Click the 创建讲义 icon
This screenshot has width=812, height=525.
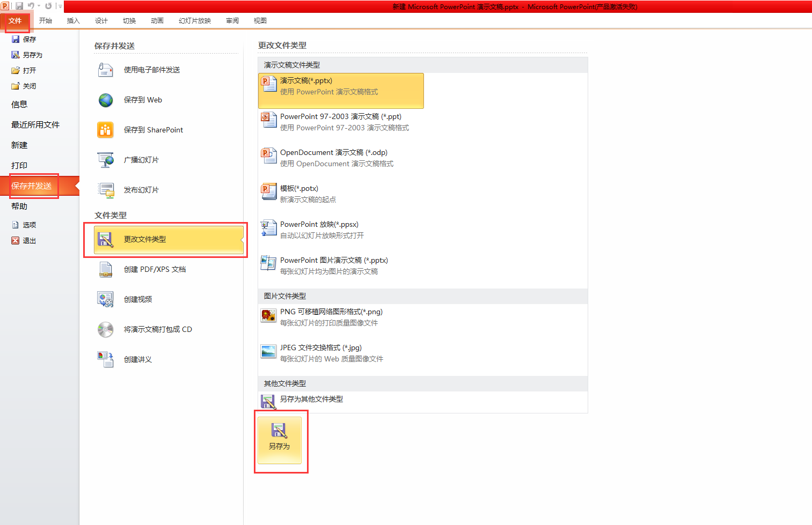tap(106, 359)
